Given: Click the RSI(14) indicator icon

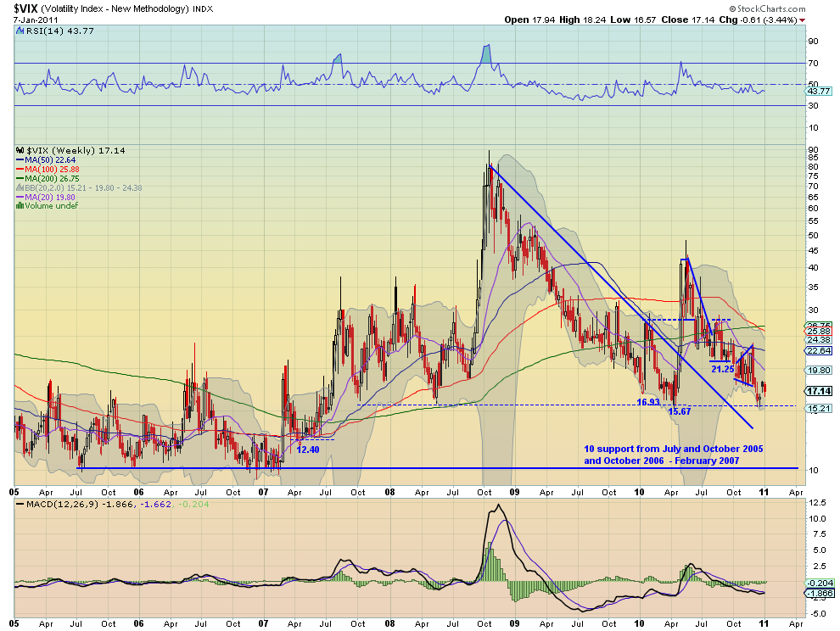Looking at the screenshot, I should pos(20,31).
